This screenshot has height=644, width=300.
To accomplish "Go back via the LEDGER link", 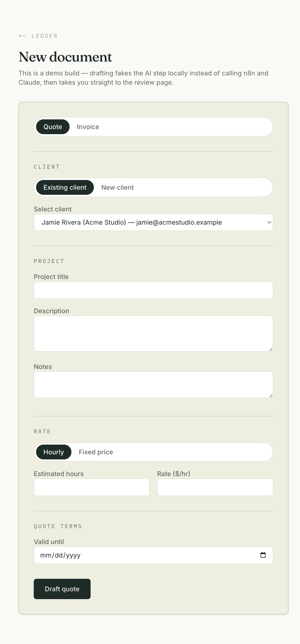I will [x=44, y=36].
